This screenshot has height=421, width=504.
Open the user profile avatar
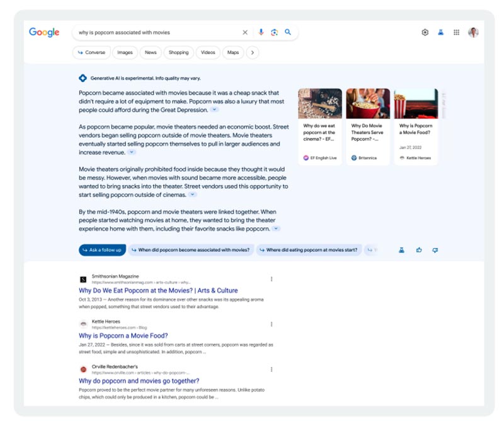(x=473, y=33)
